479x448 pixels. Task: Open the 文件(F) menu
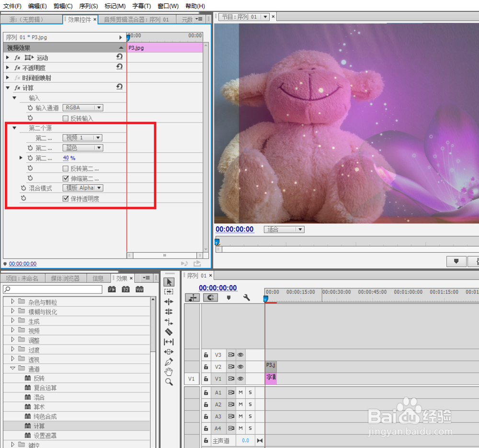pos(12,6)
